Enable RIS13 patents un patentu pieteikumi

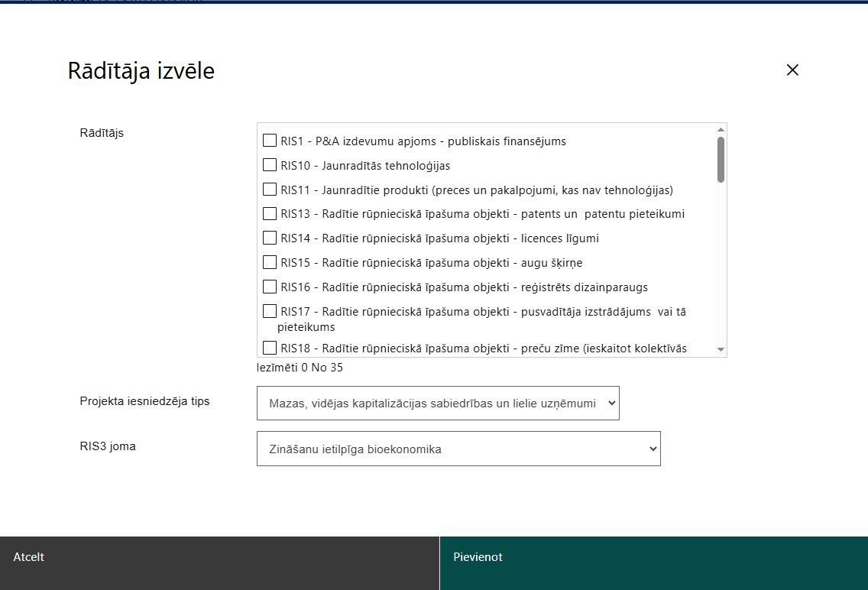coord(270,214)
